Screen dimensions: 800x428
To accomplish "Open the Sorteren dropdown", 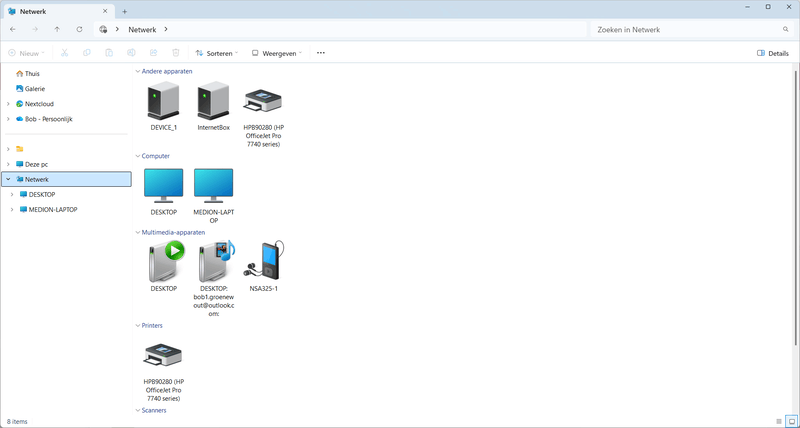I will click(x=217, y=53).
